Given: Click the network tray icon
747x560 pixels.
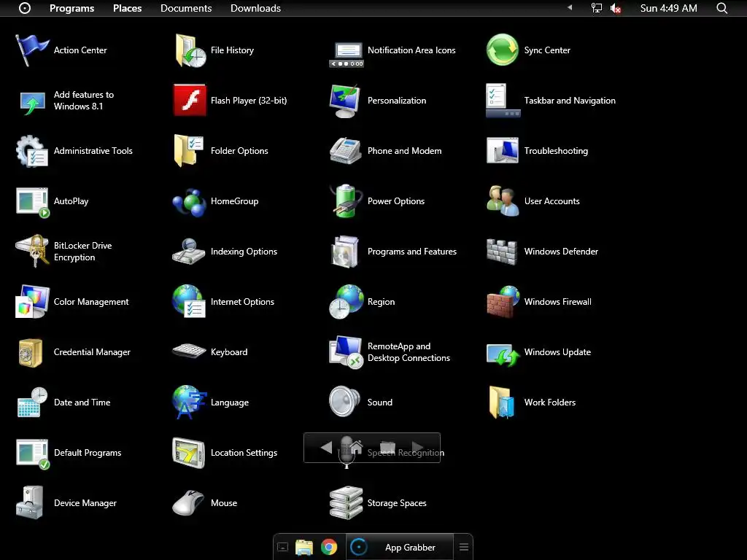Looking at the screenshot, I should [x=597, y=8].
